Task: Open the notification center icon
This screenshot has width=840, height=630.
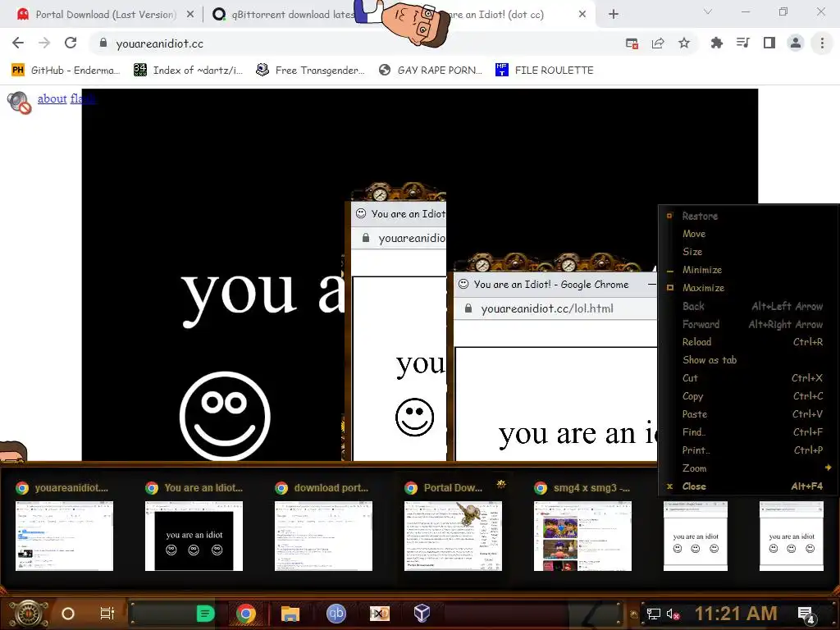Action: 806,615
